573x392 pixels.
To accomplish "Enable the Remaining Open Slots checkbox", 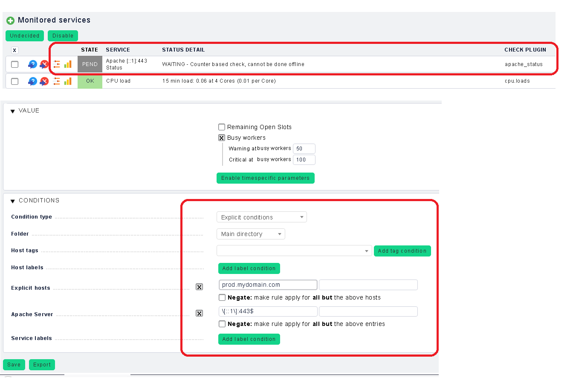I will (222, 127).
